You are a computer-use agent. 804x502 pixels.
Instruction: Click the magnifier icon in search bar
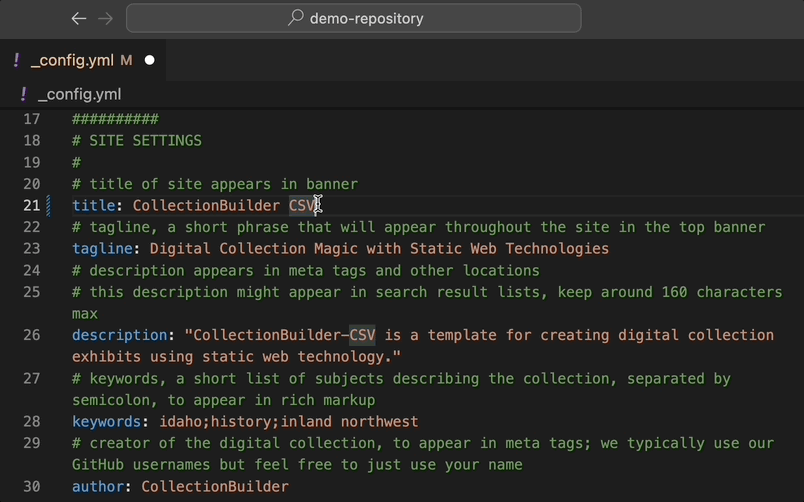click(x=296, y=17)
